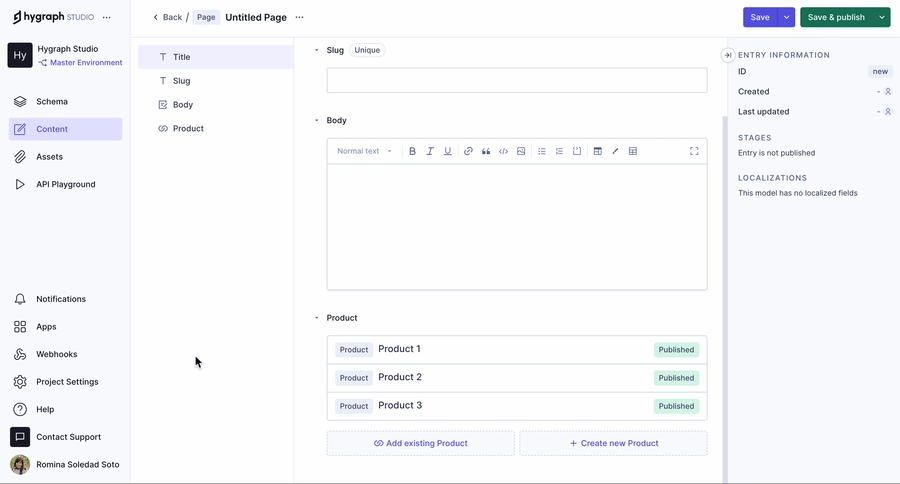Collapse the Entry Information sidebar

click(x=728, y=55)
